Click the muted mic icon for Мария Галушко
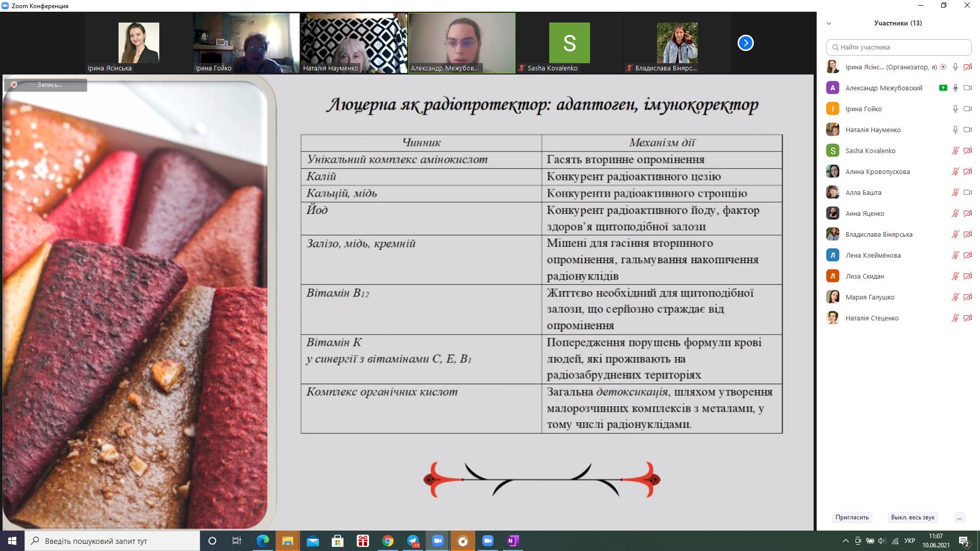The image size is (980, 551). (x=955, y=297)
